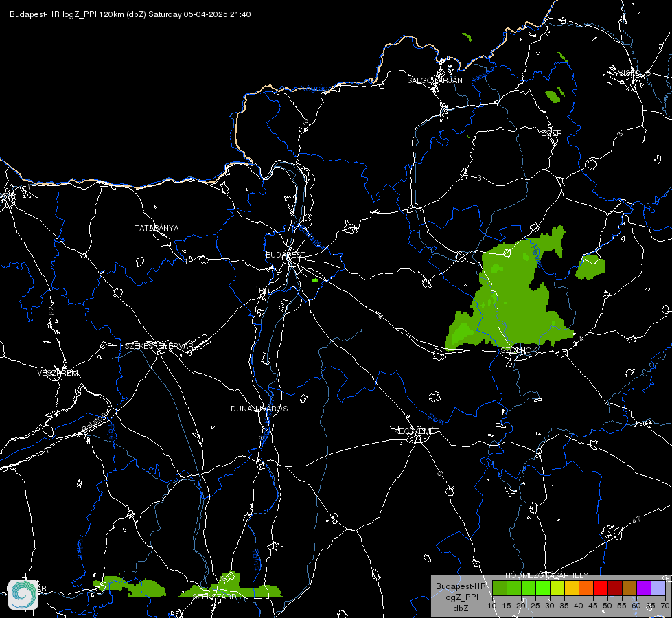Viewport: 672px width, 618px height.
Task: Click the KECSKEMET city label
Action: [417, 431]
